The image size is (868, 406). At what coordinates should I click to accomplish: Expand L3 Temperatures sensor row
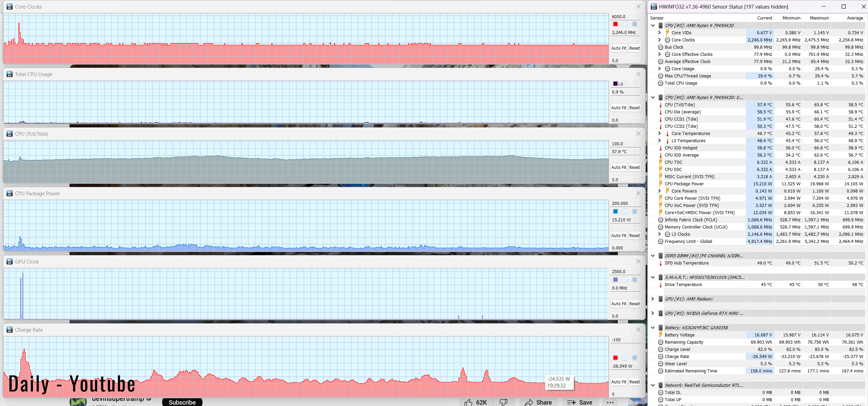660,140
